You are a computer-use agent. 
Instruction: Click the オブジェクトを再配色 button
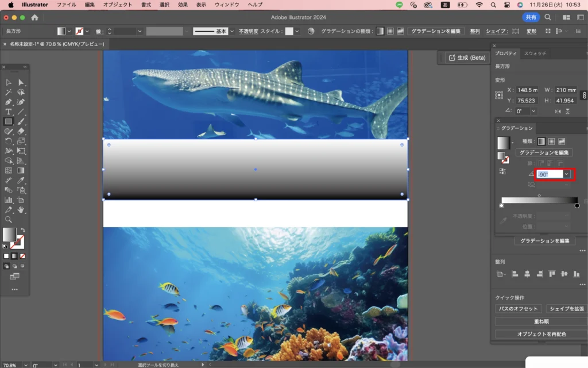pyautogui.click(x=541, y=334)
